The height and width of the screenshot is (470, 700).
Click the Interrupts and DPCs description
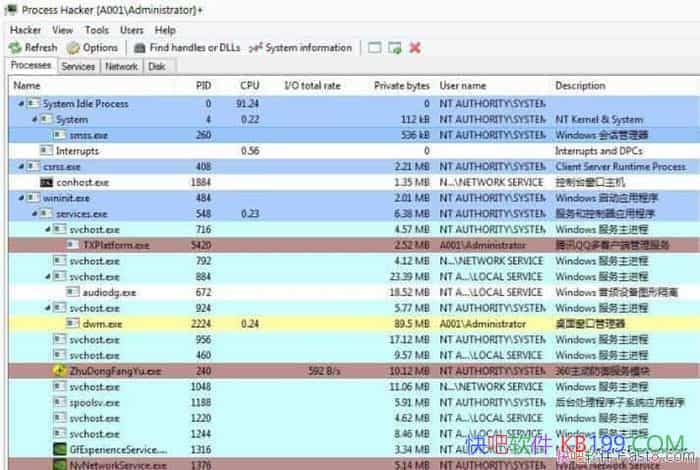(x=599, y=151)
